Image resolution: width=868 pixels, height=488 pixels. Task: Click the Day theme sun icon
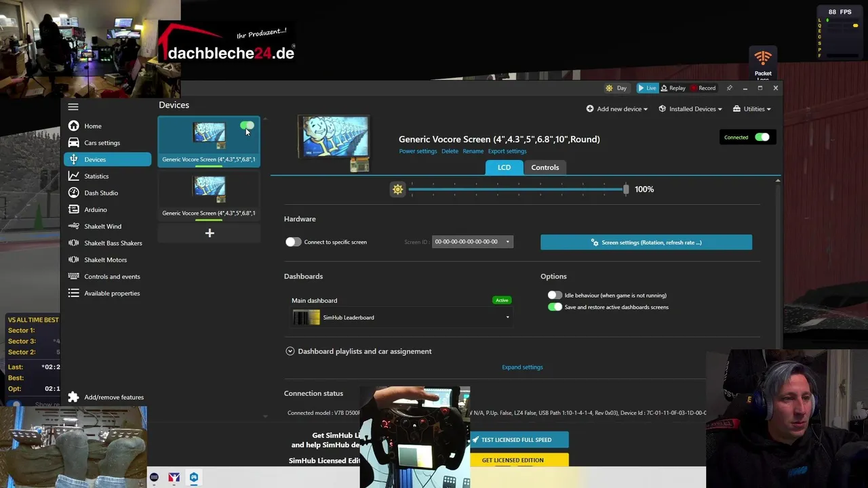pyautogui.click(x=609, y=88)
